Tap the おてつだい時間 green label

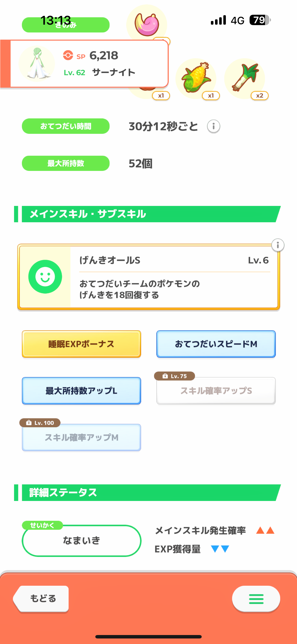coord(66,126)
